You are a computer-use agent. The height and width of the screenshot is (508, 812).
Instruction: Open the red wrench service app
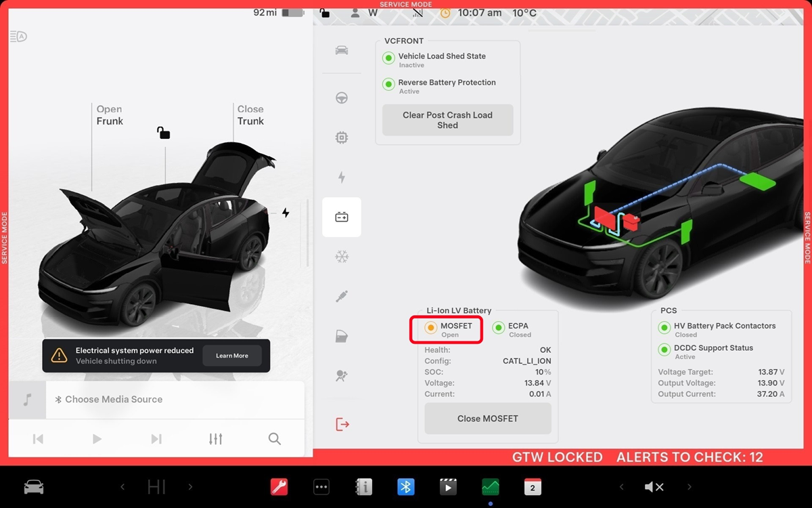tap(279, 487)
